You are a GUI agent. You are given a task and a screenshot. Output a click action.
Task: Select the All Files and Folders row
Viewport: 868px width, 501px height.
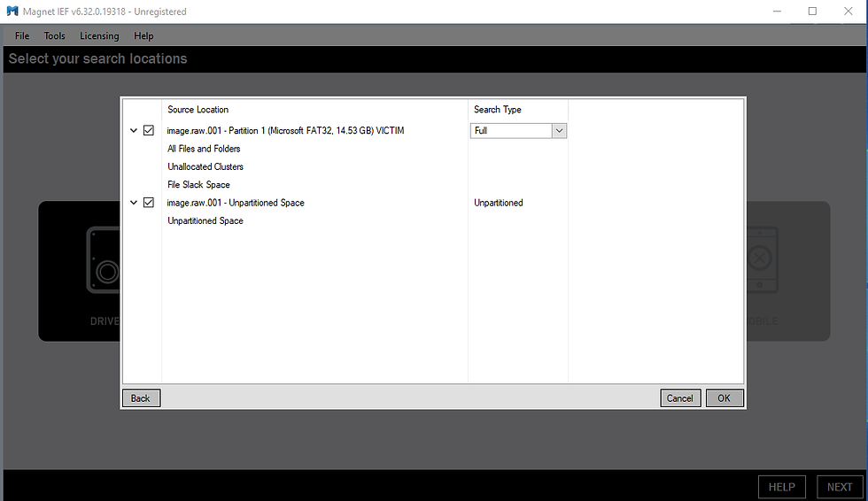tap(204, 149)
